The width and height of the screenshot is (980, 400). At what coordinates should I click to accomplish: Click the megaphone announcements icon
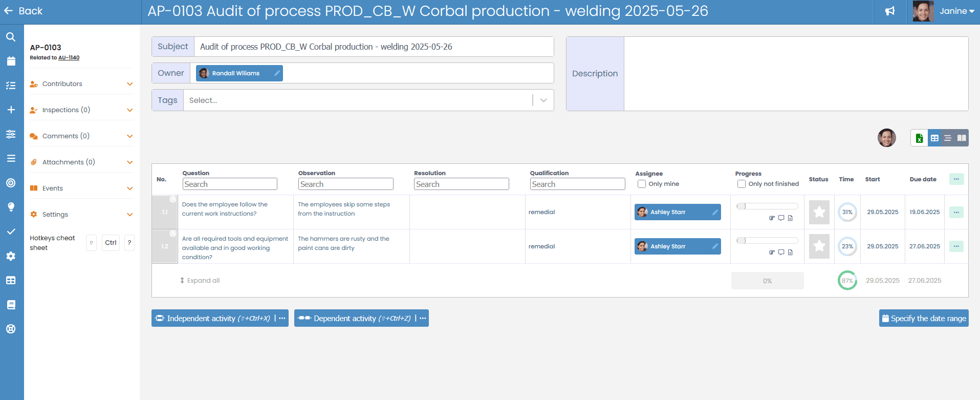pos(890,11)
